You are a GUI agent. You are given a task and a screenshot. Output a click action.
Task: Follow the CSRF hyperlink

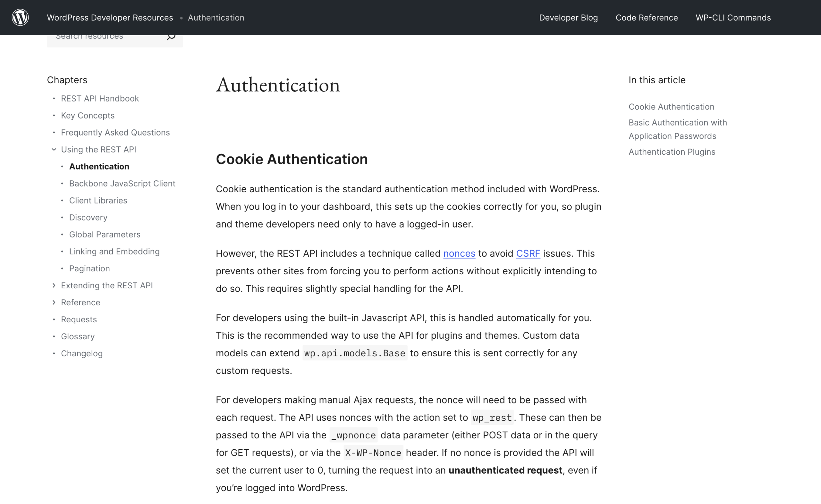click(528, 254)
